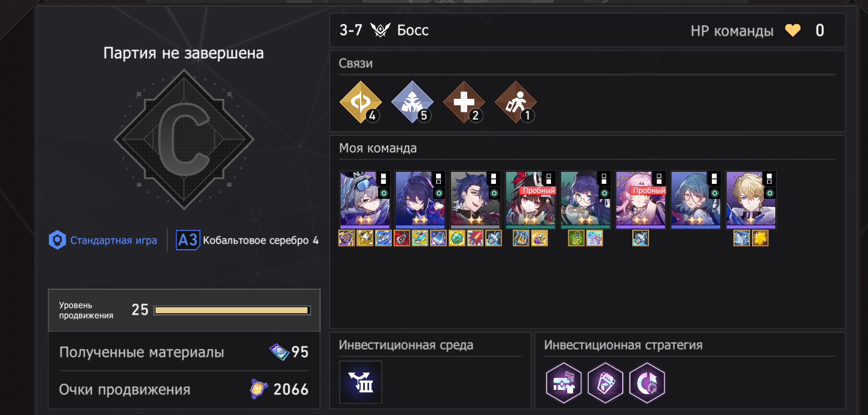Click the gold heart HP команды icon
Screen dimensions: 868x415
click(793, 31)
